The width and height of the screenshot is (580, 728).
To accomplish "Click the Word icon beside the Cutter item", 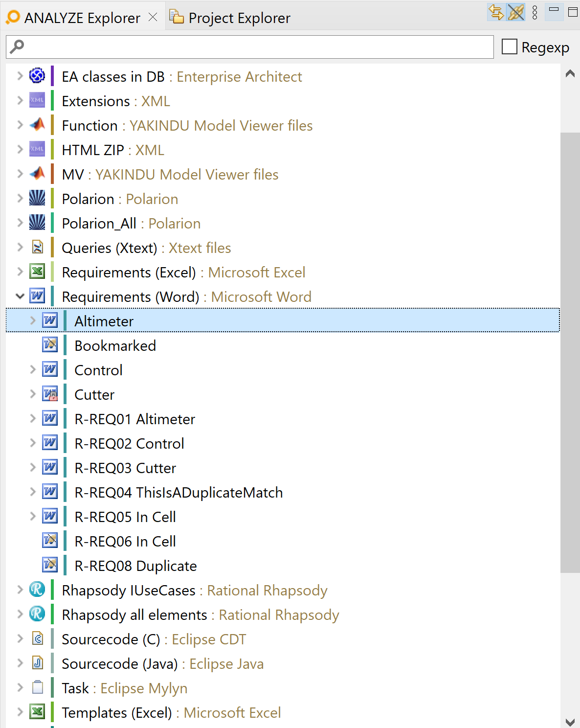I will [x=50, y=394].
